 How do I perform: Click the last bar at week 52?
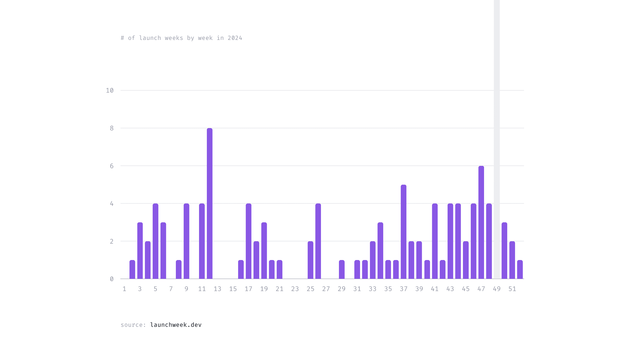pos(521,270)
